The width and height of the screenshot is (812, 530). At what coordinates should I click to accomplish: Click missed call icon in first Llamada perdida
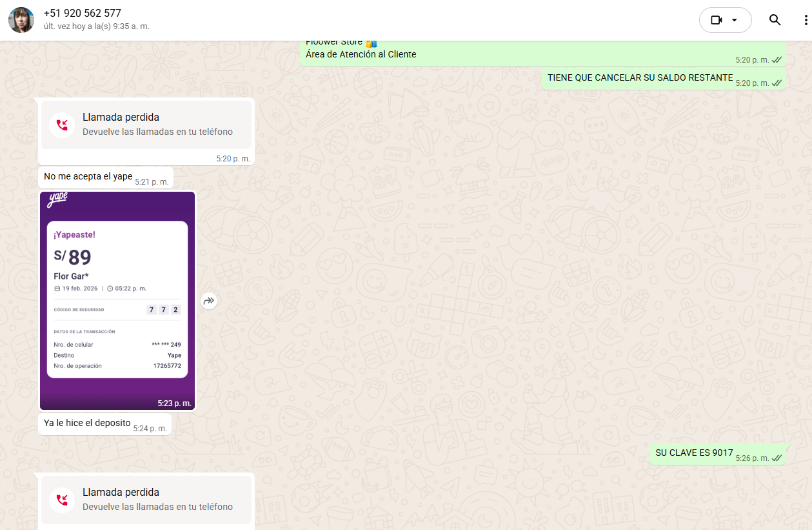pos(62,125)
